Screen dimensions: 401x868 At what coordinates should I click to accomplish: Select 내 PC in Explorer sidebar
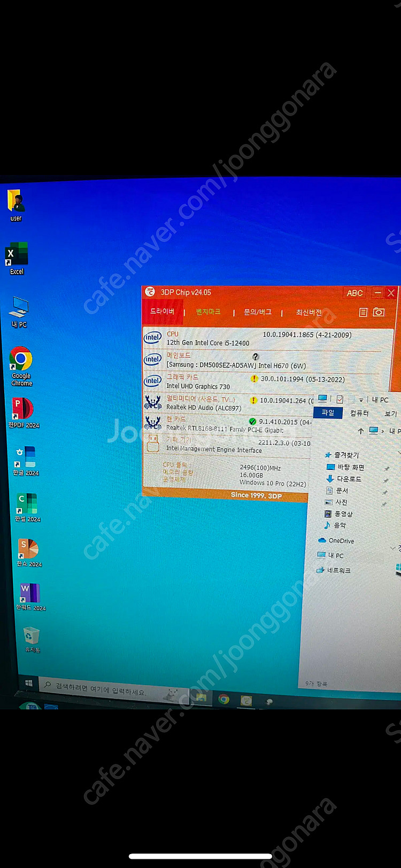click(330, 555)
